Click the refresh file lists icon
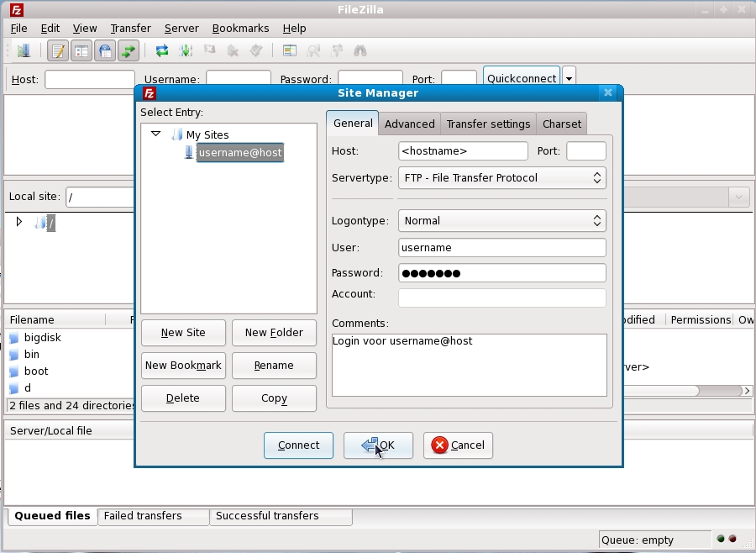 coord(162,50)
